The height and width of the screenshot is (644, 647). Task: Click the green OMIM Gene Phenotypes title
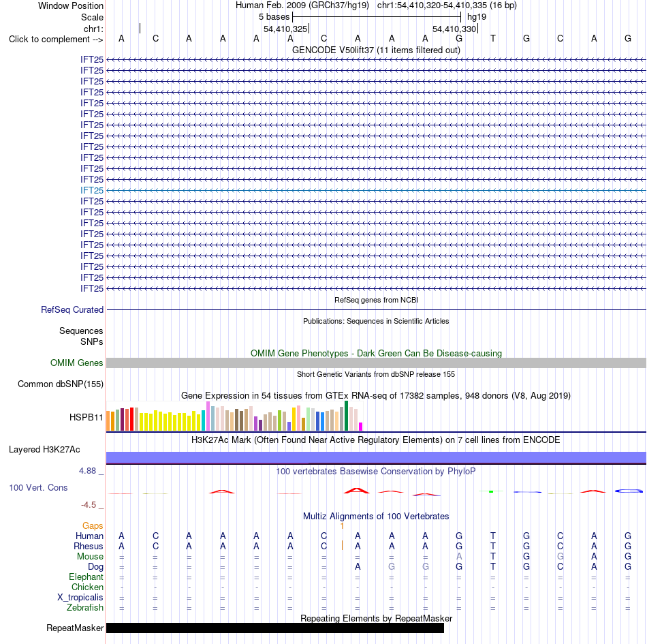[376, 354]
